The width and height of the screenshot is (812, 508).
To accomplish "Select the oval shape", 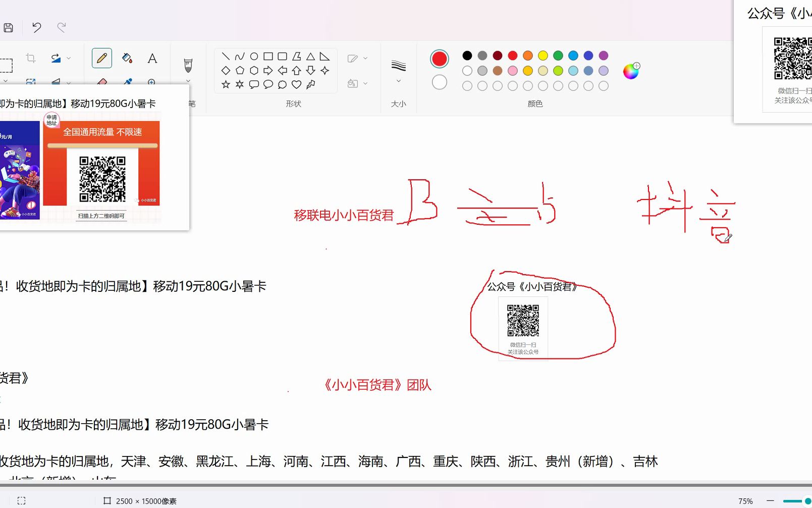I will [x=253, y=56].
